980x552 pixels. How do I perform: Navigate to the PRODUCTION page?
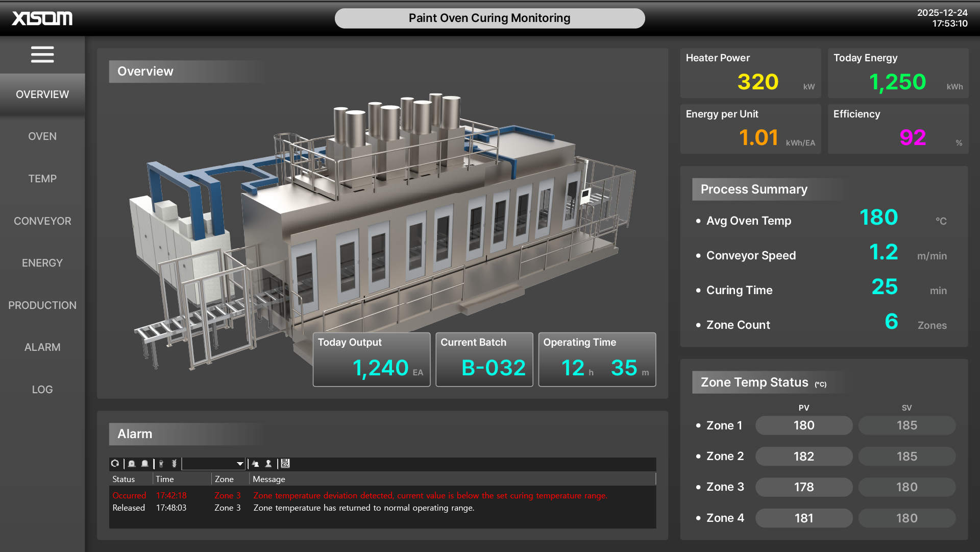point(42,305)
